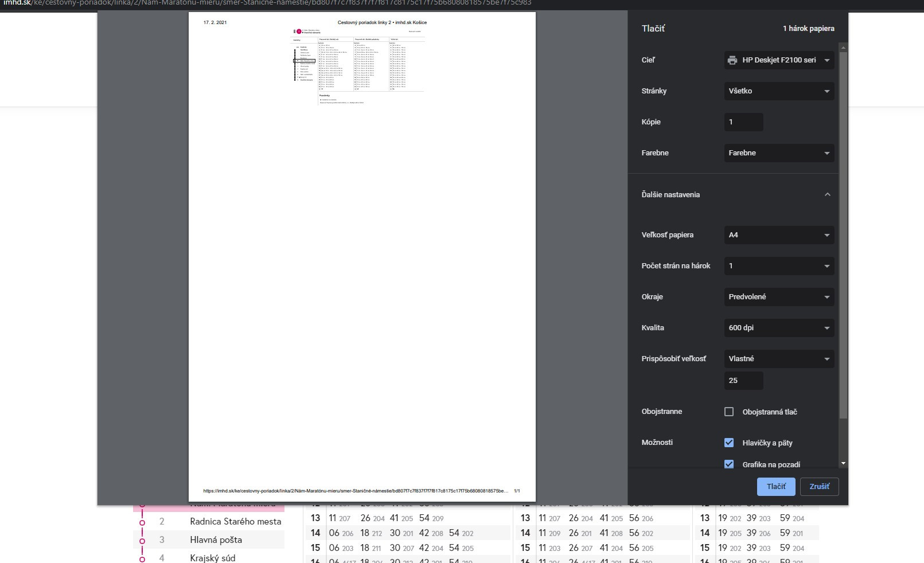Open Kvalita dropdown showing 600 dpi
Image resolution: width=924 pixels, height=563 pixels.
click(x=779, y=328)
